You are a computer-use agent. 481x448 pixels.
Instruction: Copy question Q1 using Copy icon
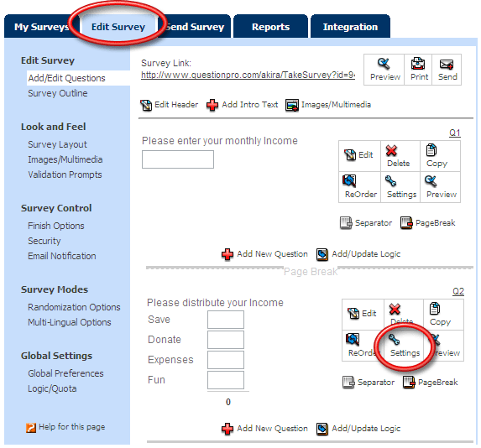[431, 150]
